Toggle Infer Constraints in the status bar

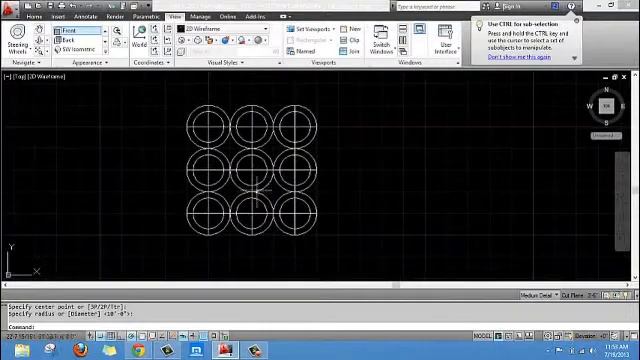click(90, 336)
